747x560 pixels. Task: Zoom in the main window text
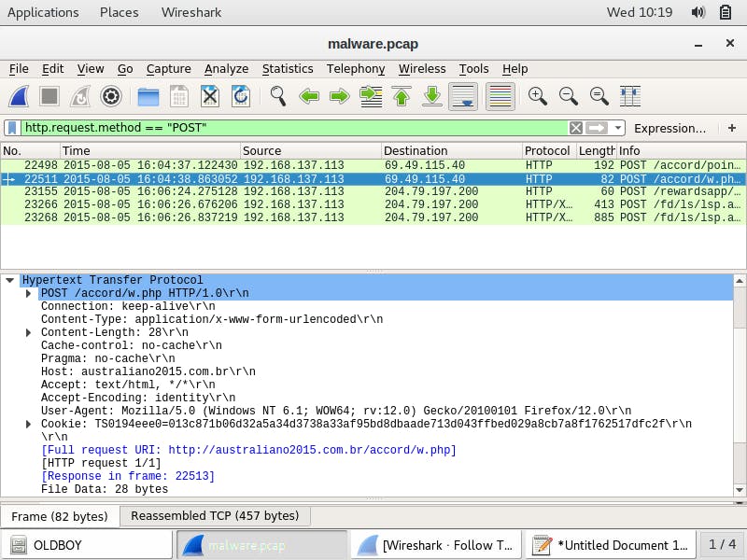point(538,96)
